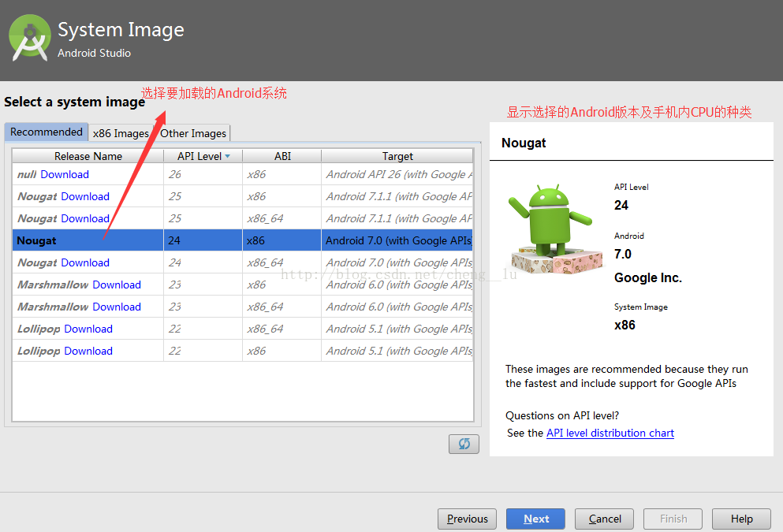
Task: Click 'Google Inc.' text in details panel
Action: pyautogui.click(x=647, y=277)
